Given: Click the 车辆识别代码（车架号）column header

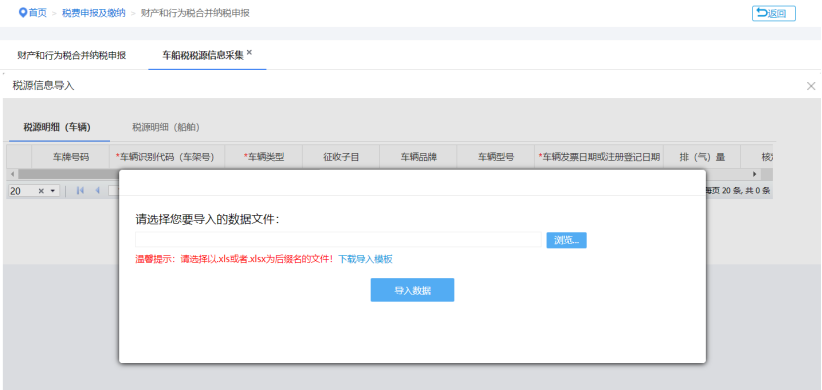Looking at the screenshot, I should click(x=167, y=157).
